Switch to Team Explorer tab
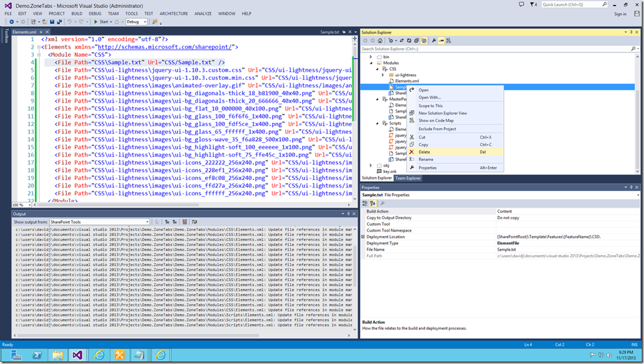Viewport: 644px width, 364px height. click(x=408, y=178)
